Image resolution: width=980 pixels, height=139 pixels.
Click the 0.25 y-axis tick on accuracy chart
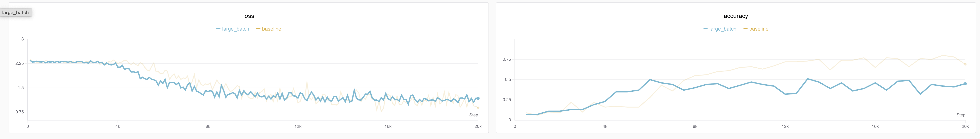pos(507,100)
